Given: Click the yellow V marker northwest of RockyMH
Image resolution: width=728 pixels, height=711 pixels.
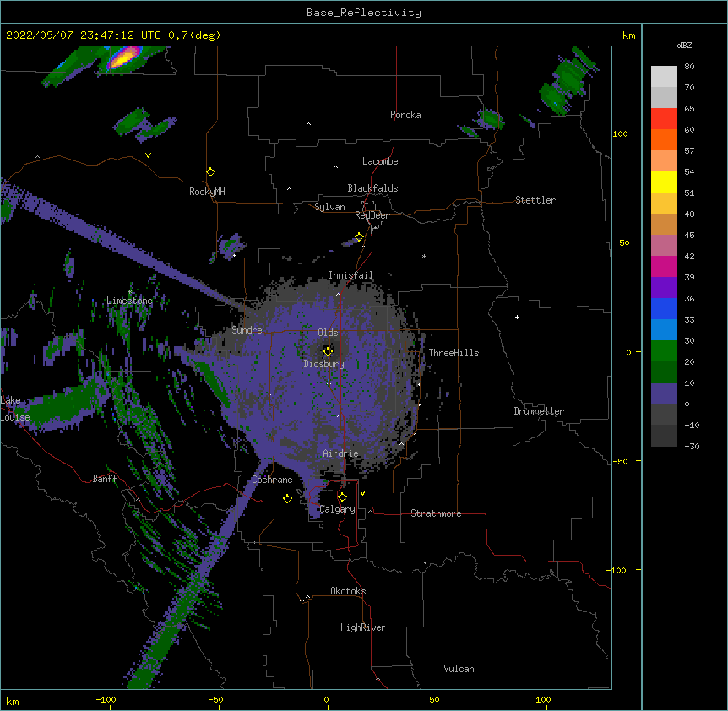Looking at the screenshot, I should (148, 155).
